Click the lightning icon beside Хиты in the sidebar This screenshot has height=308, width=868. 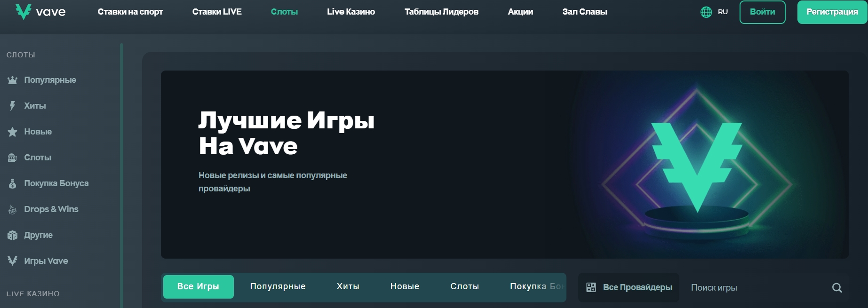point(13,106)
